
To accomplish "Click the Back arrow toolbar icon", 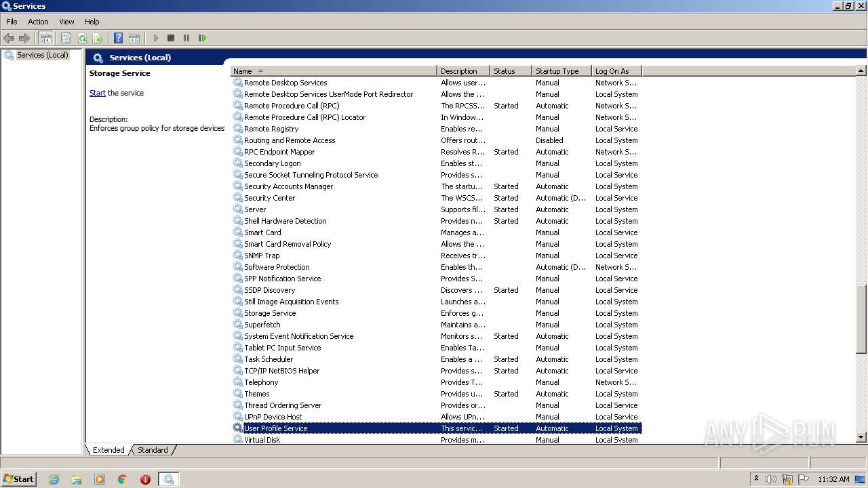I will 9,38.
